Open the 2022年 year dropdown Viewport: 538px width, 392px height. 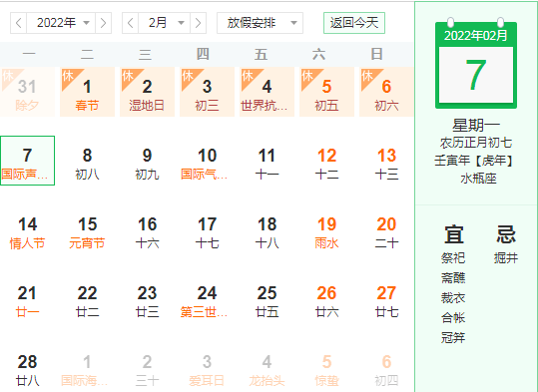(x=61, y=23)
